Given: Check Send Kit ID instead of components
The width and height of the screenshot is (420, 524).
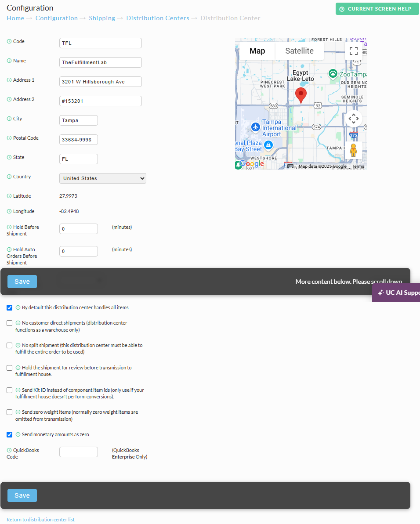Looking at the screenshot, I should [9, 390].
